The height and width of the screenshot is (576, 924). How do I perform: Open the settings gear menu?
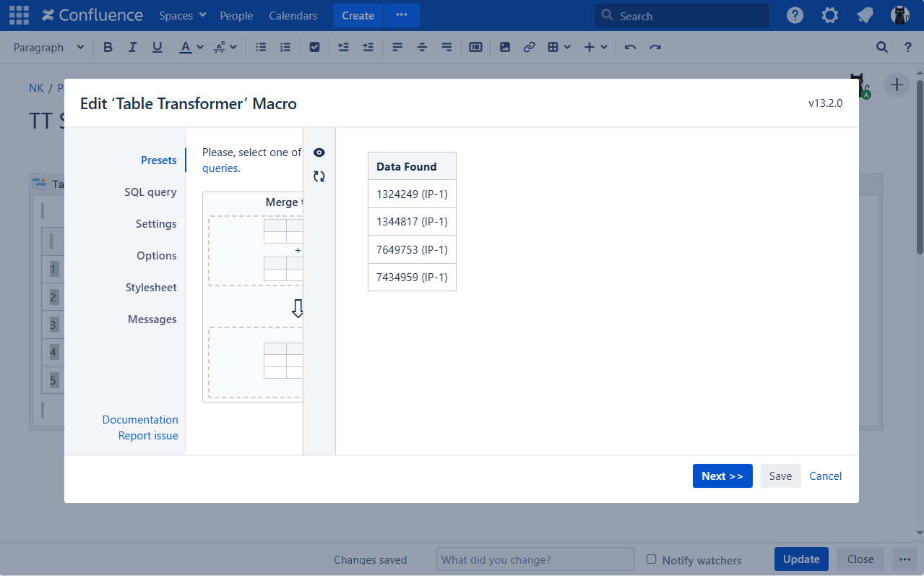click(x=830, y=15)
